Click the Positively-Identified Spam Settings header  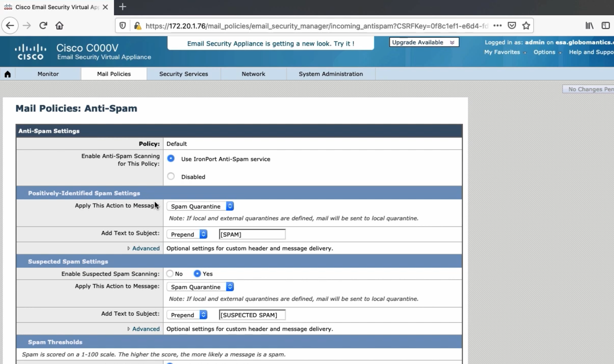click(x=239, y=193)
